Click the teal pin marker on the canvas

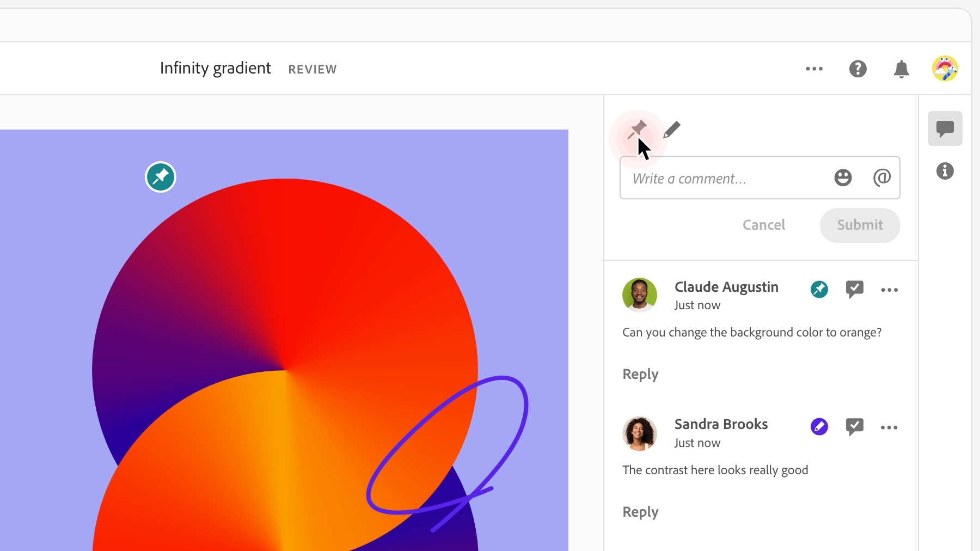point(161,177)
